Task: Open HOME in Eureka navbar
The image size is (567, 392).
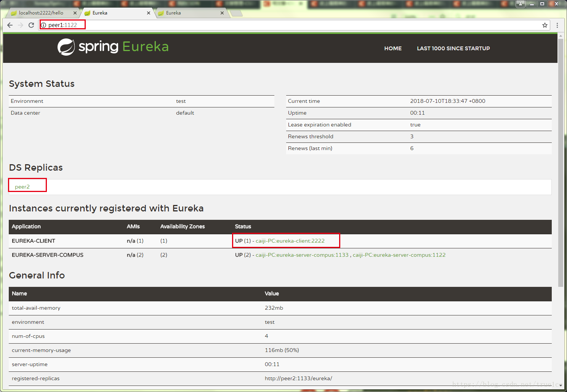Action: coord(393,48)
